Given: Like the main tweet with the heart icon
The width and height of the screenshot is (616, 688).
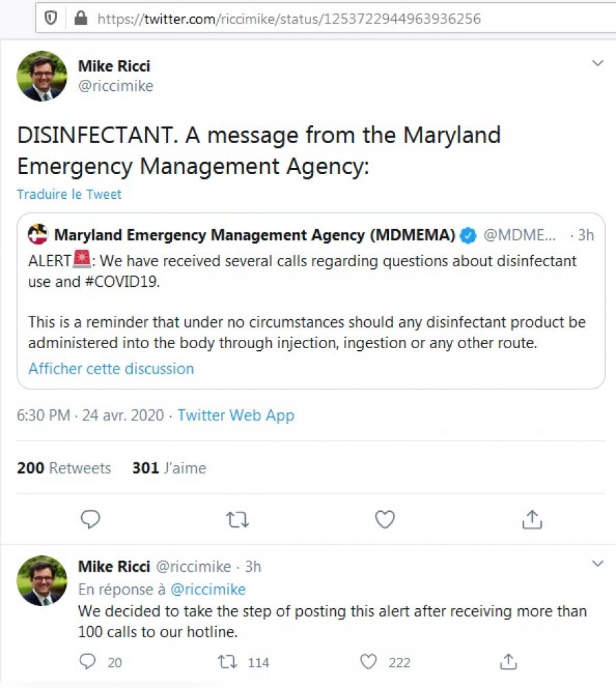Looking at the screenshot, I should (x=385, y=519).
